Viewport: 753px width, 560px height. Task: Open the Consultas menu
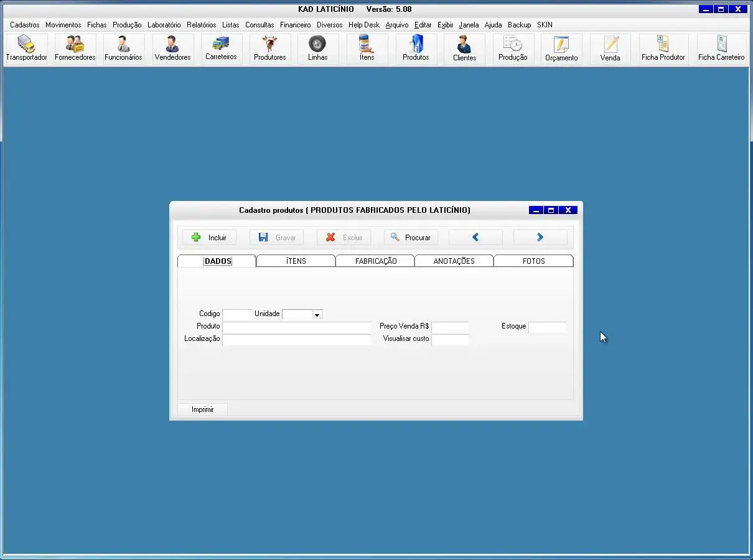pyautogui.click(x=260, y=25)
